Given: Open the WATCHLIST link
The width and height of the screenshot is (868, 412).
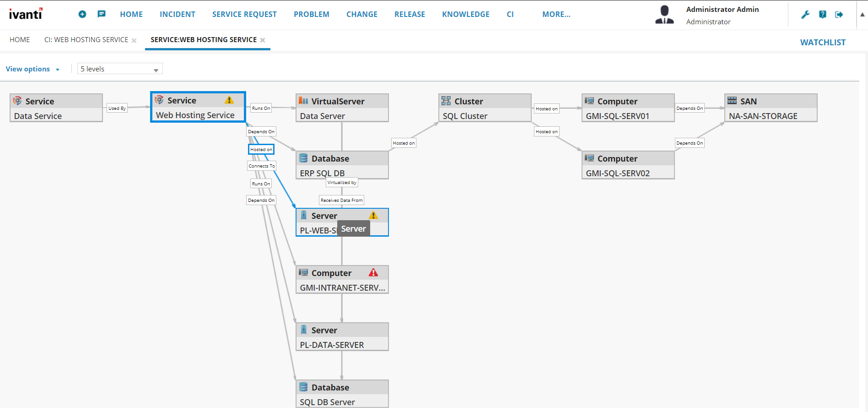Looking at the screenshot, I should [x=823, y=43].
